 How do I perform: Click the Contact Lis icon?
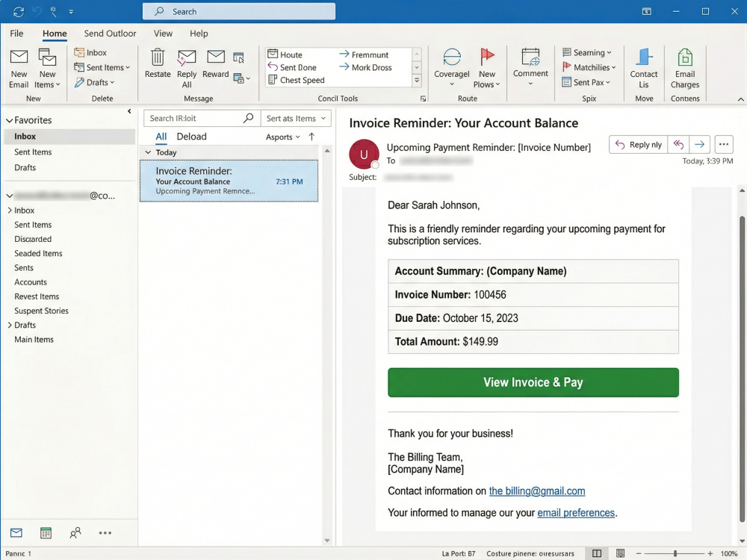pos(644,57)
